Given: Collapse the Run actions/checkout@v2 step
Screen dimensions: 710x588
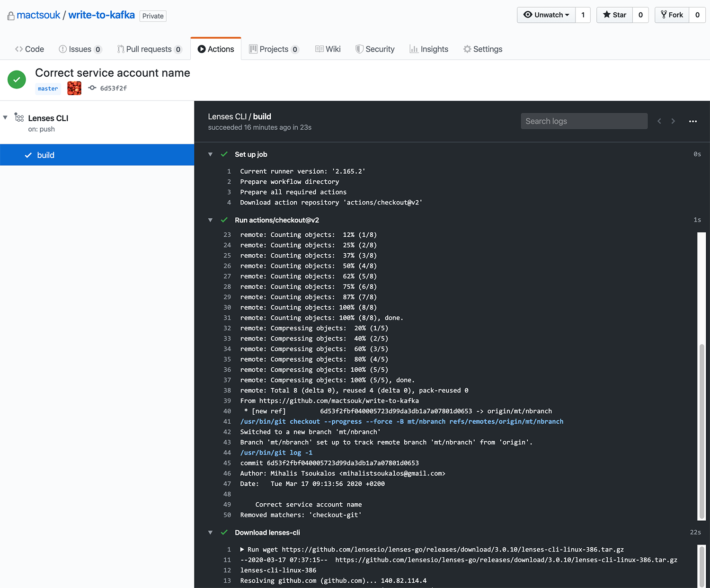Looking at the screenshot, I should tap(210, 220).
